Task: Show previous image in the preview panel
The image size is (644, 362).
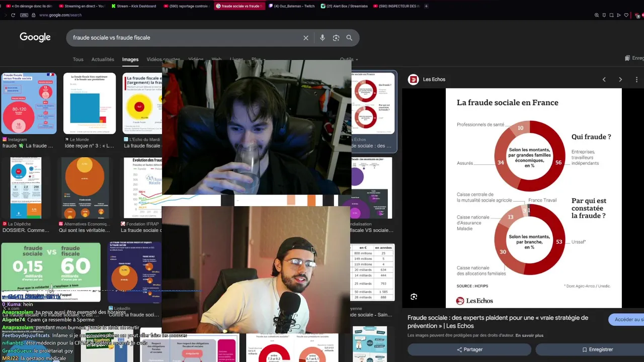Action: coord(604,79)
